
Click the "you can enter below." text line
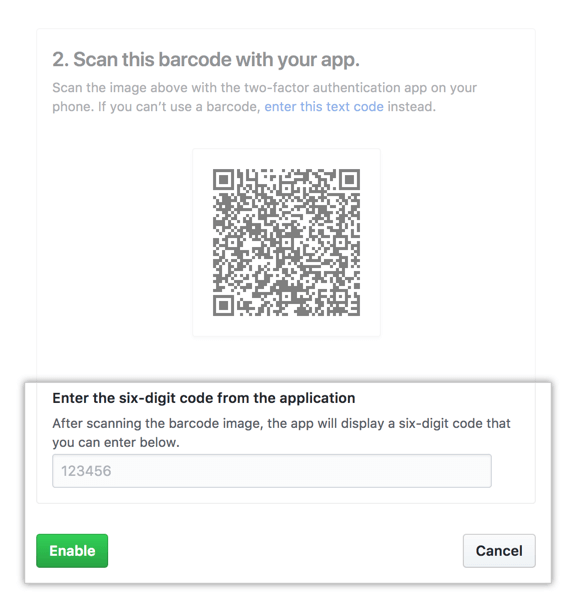116,442
